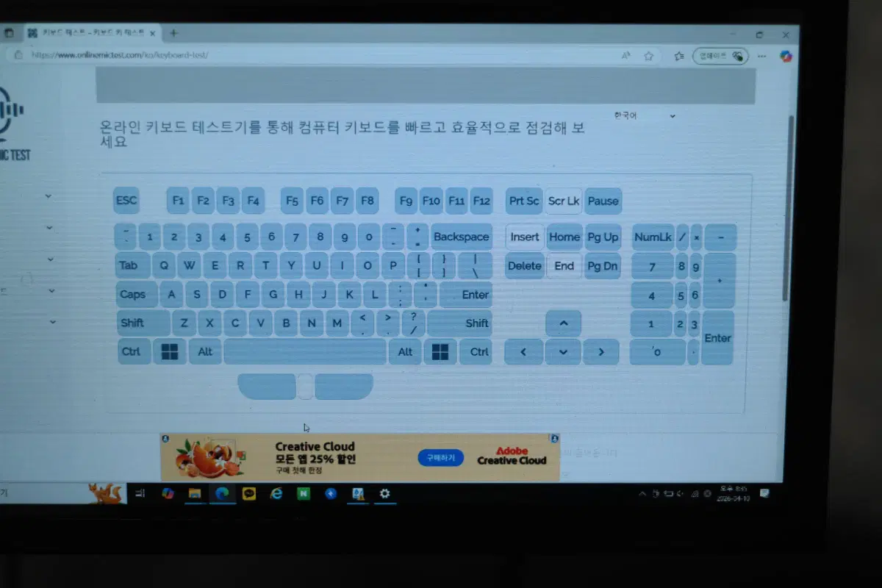Open Windows Settings from the taskbar
The width and height of the screenshot is (882, 588).
coord(385,493)
